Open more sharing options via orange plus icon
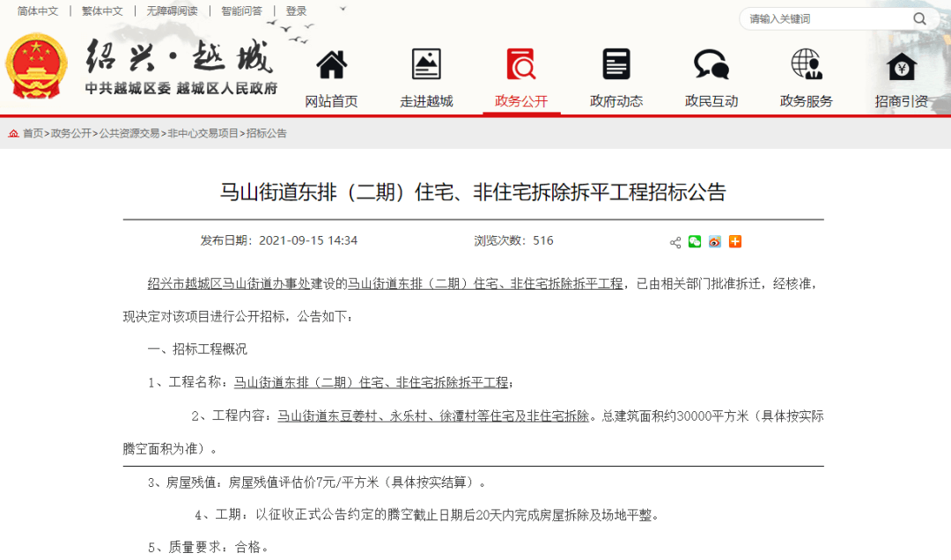The image size is (951, 560). pos(735,241)
